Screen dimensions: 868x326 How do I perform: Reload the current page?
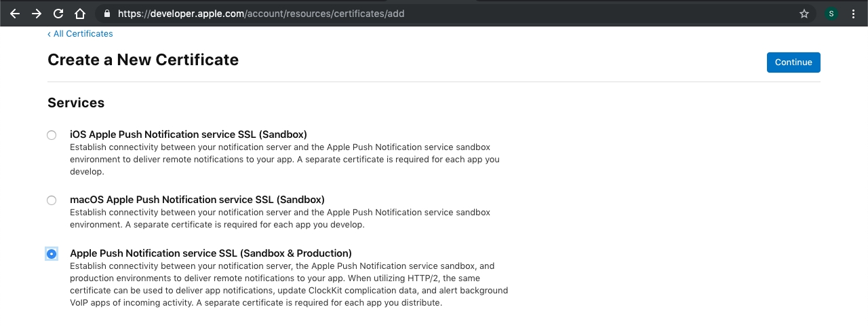click(x=58, y=14)
